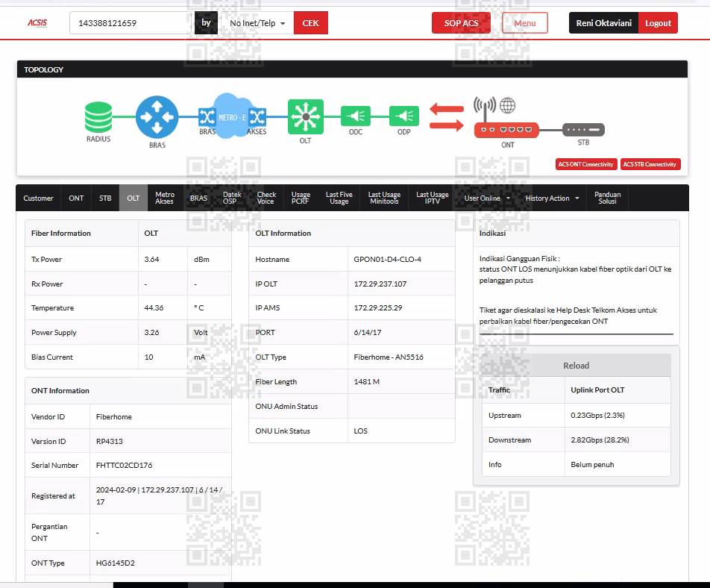Click the Upstream value 0.23Gbps (2.3%)
This screenshot has width=710, height=588.
597,416
